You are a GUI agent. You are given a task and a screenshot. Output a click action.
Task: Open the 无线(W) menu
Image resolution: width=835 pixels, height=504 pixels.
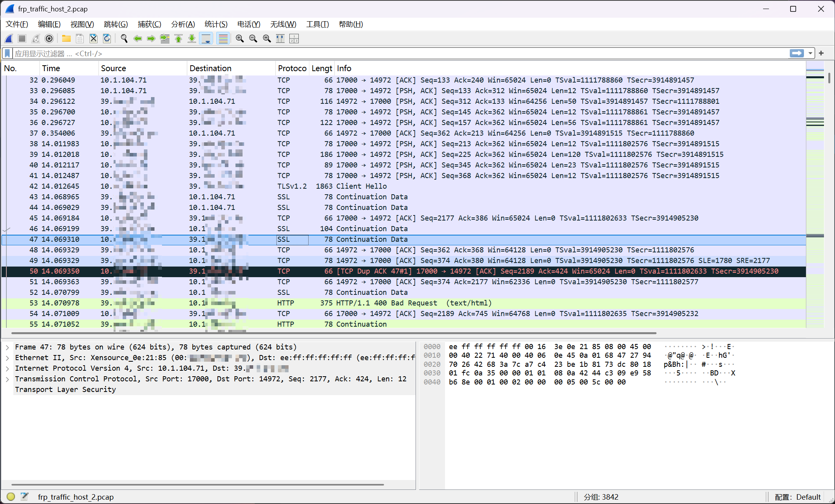click(x=283, y=24)
